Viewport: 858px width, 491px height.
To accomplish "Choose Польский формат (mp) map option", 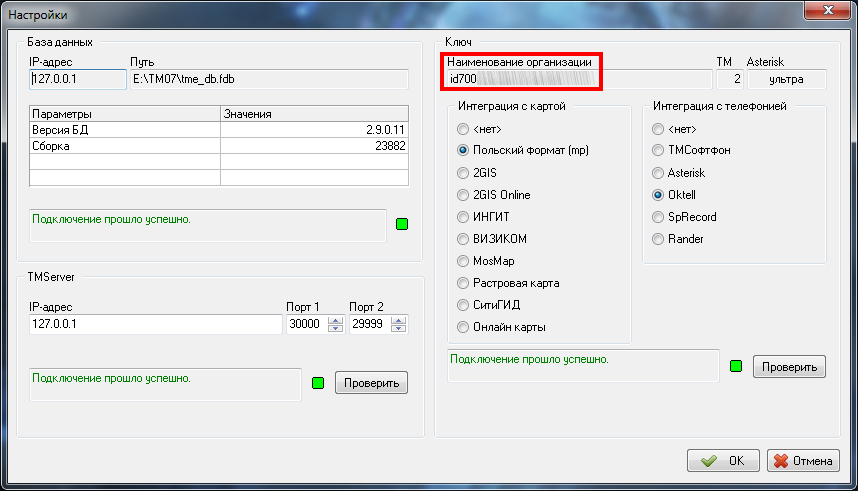I will pos(462,151).
